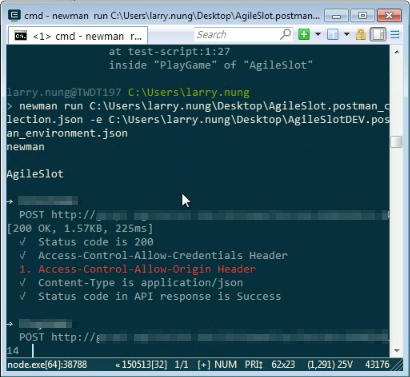Click the ConEmu icon in title bar

15,15
